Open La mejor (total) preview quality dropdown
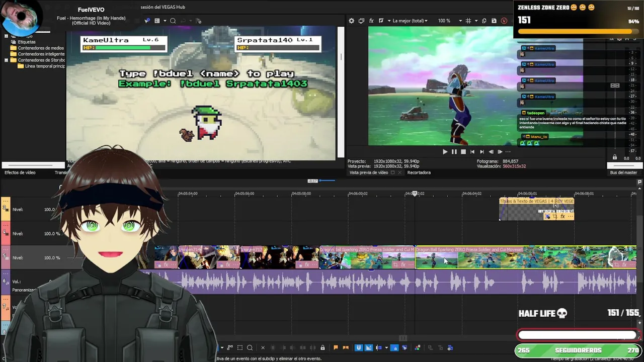The height and width of the screenshot is (362, 644). click(x=410, y=21)
